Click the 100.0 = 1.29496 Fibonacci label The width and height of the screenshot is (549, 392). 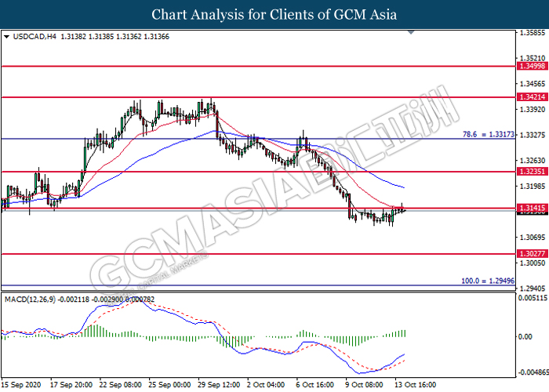[x=488, y=281]
